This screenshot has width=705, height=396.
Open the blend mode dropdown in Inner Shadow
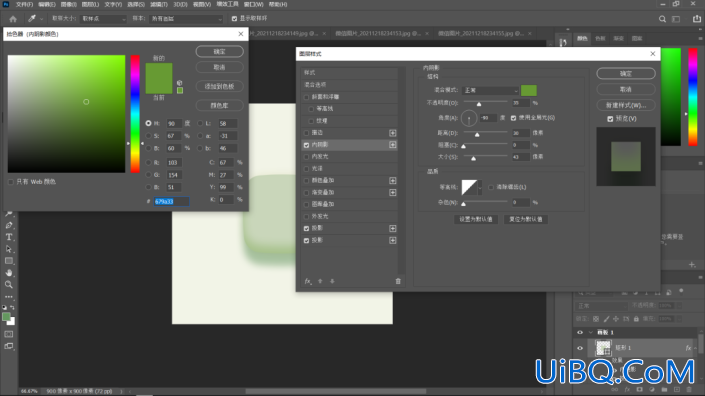point(490,90)
